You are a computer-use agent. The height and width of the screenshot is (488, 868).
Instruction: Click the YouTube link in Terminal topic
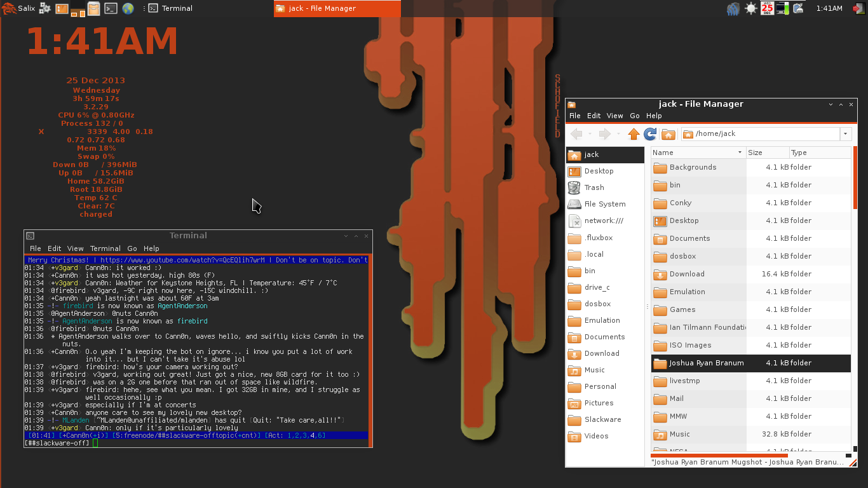click(x=184, y=260)
